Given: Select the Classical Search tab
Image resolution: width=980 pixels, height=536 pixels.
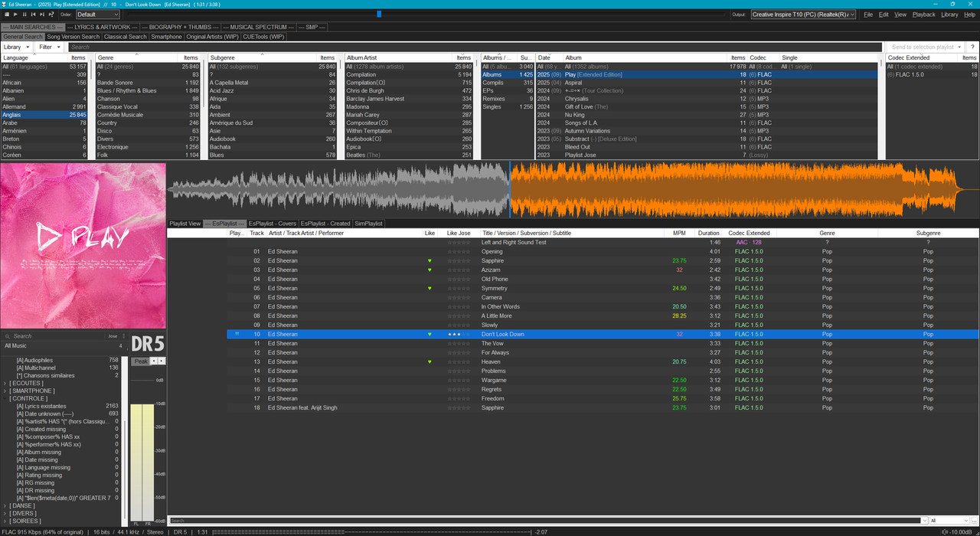Looking at the screenshot, I should pos(125,37).
